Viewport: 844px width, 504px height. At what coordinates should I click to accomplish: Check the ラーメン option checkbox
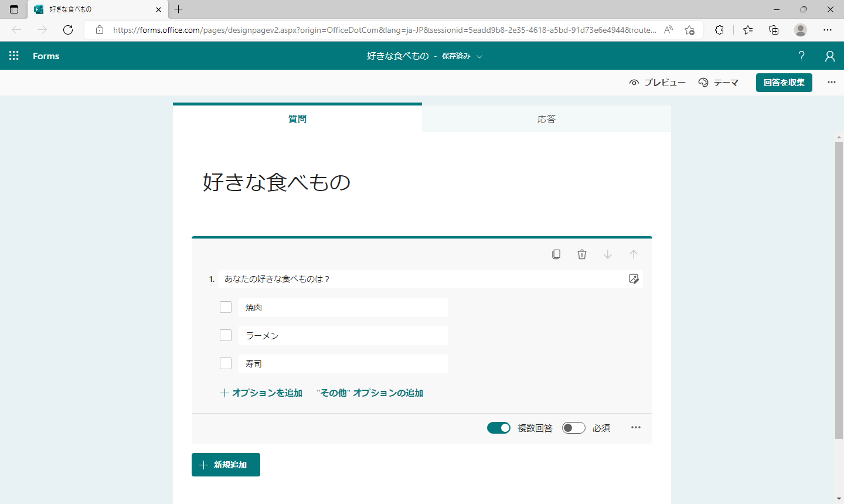(226, 335)
